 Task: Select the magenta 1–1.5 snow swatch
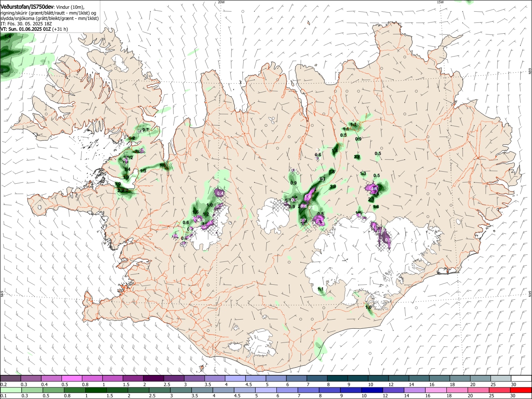[112, 379]
